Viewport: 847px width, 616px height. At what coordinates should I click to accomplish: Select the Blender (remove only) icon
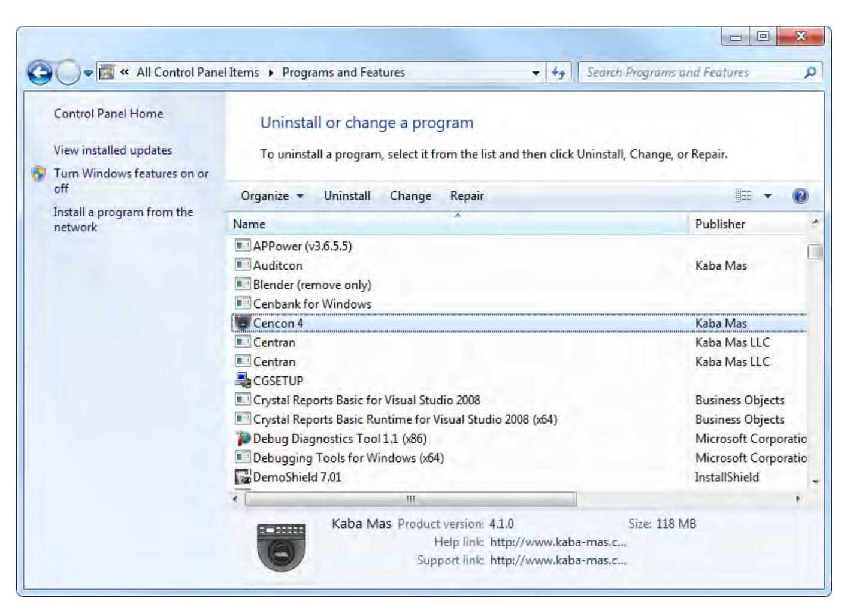pos(242,285)
